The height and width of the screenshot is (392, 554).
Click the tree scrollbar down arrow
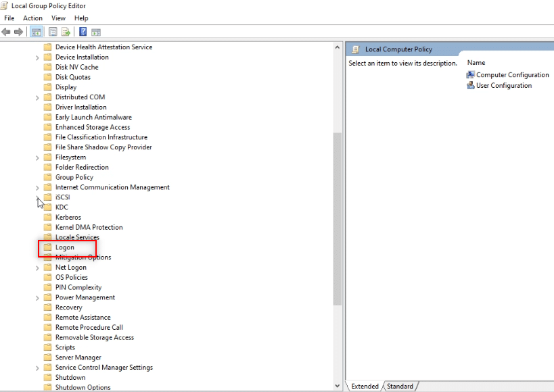tap(337, 386)
